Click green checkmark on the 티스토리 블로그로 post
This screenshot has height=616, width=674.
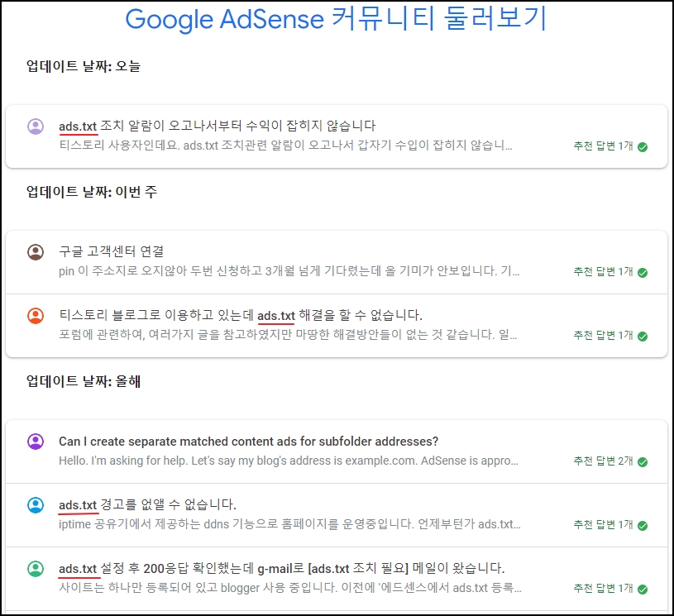pos(643,337)
